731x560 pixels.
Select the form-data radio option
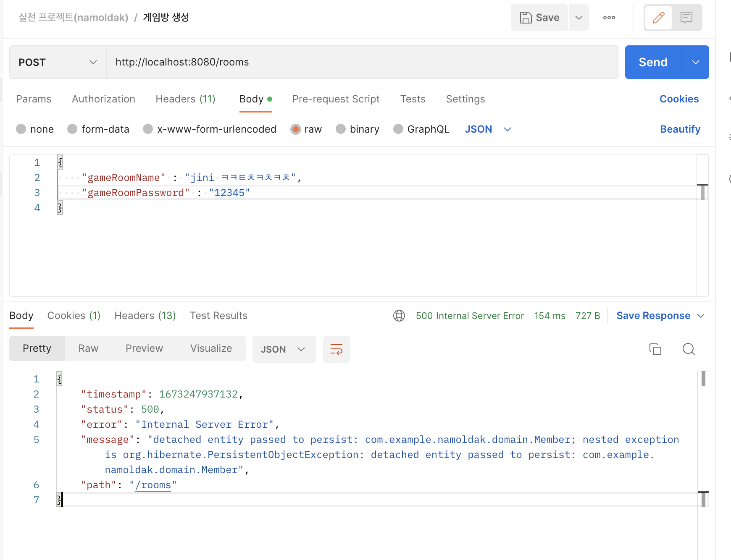[x=72, y=129]
